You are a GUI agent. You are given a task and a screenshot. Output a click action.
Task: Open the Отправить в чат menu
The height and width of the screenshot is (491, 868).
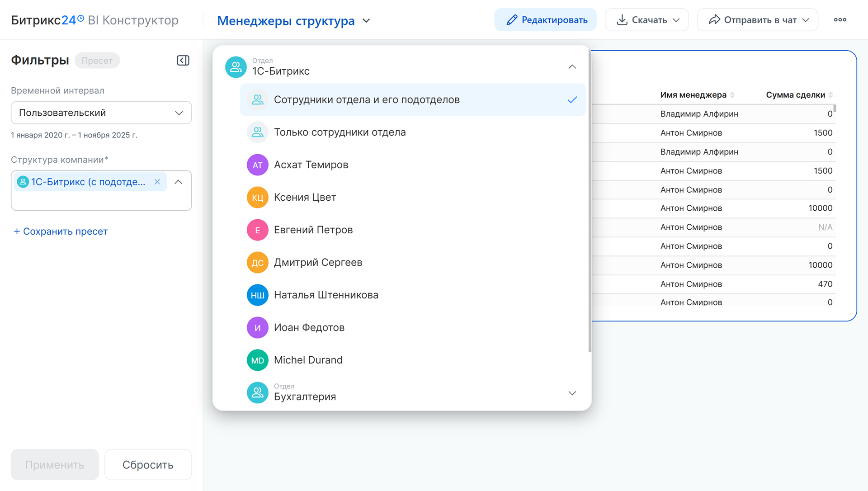click(758, 20)
